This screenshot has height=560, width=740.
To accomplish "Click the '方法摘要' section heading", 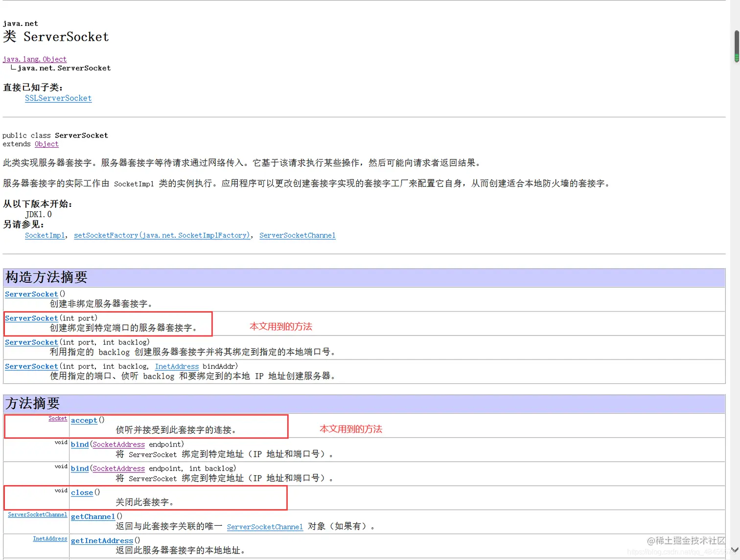I will [x=33, y=403].
